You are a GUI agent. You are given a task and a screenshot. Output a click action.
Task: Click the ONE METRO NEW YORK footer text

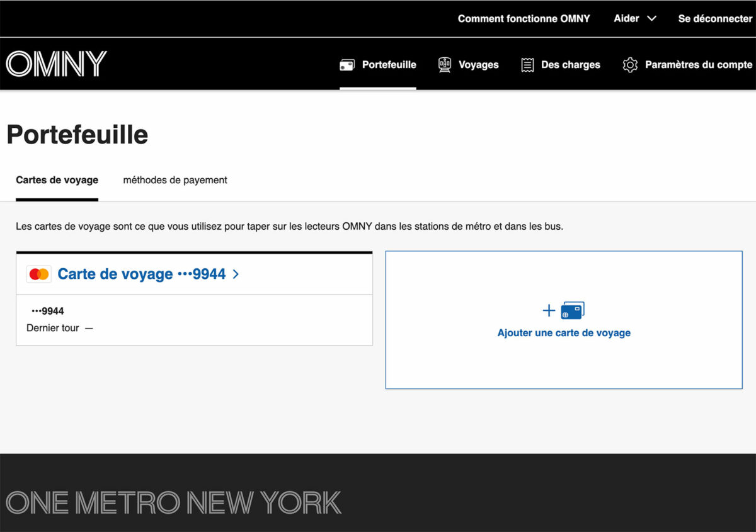pyautogui.click(x=173, y=502)
